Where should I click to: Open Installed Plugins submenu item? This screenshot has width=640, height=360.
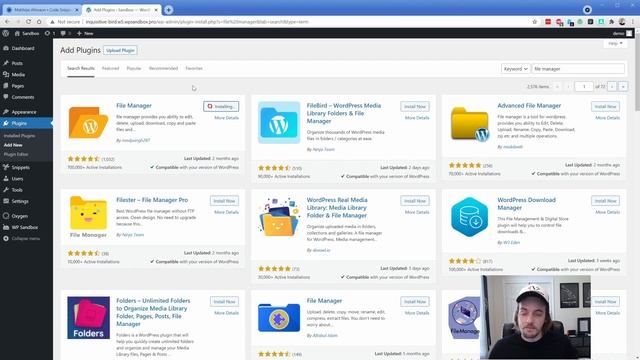[19, 136]
